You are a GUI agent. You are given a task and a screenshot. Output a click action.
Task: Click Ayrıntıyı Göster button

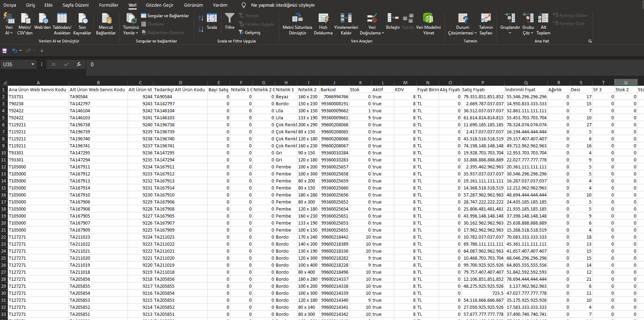pyautogui.click(x=570, y=15)
